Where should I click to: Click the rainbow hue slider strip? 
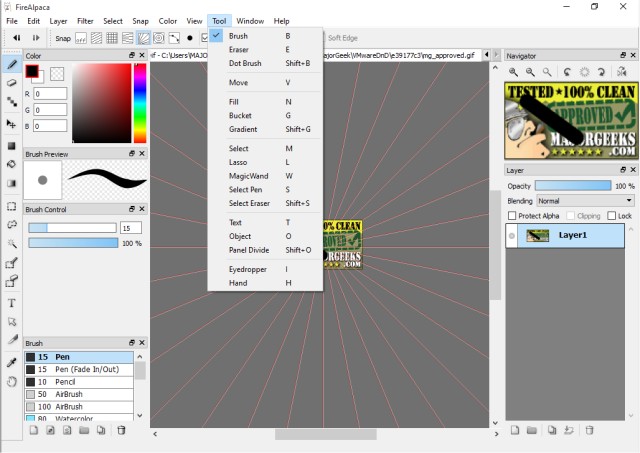(140, 103)
